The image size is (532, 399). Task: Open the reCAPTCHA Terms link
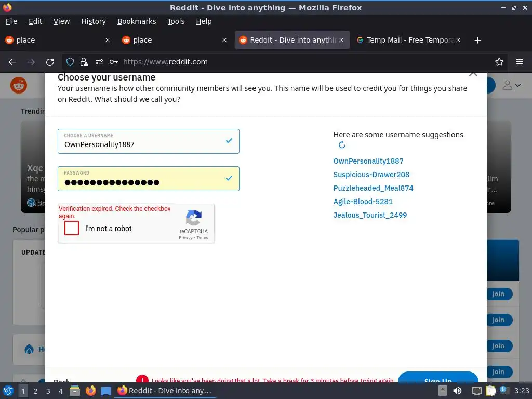(202, 238)
